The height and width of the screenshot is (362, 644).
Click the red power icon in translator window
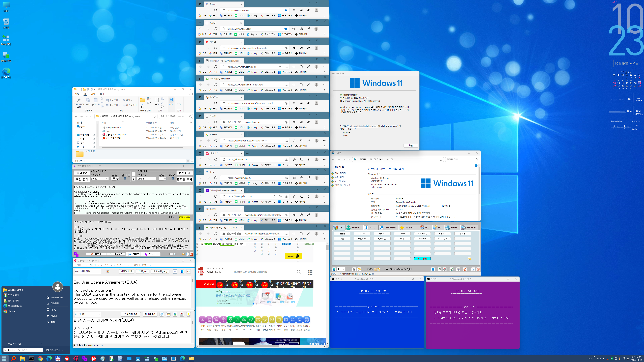click(191, 254)
